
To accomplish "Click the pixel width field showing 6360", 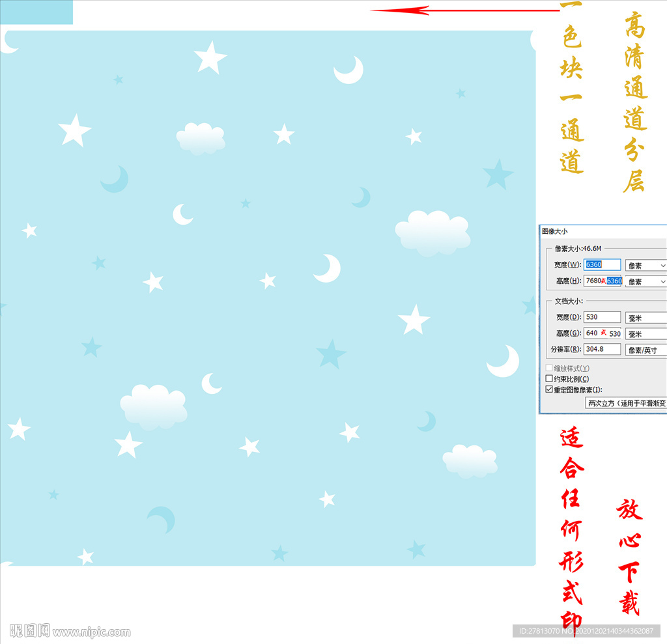I will coord(602,264).
